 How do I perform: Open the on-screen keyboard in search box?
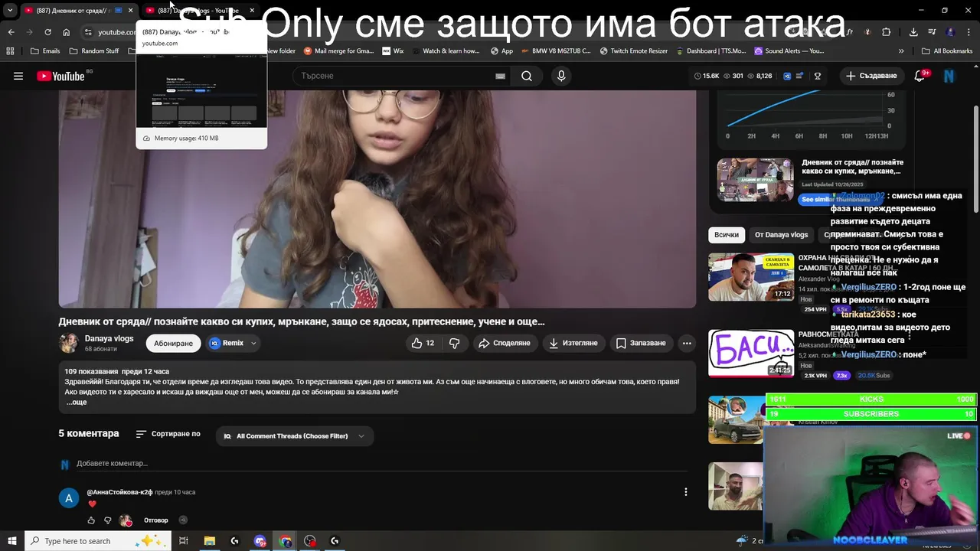(500, 76)
